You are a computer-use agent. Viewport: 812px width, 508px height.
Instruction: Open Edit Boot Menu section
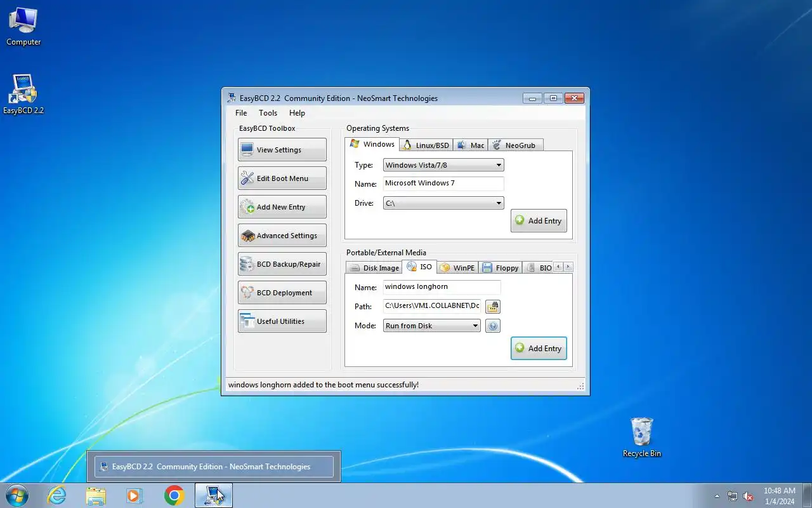282,178
